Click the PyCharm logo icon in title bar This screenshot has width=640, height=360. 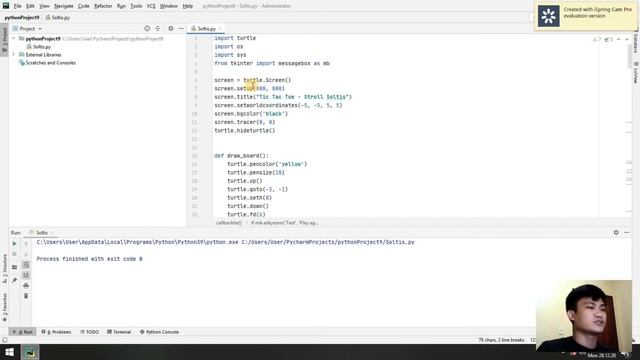click(6, 6)
